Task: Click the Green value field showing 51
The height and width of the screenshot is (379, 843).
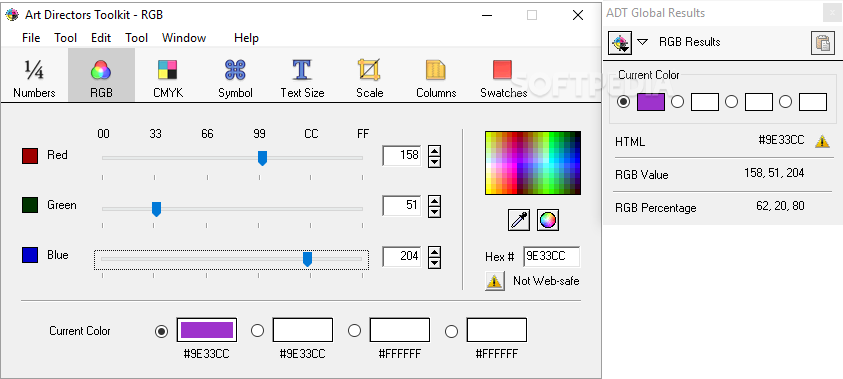Action: tap(402, 206)
